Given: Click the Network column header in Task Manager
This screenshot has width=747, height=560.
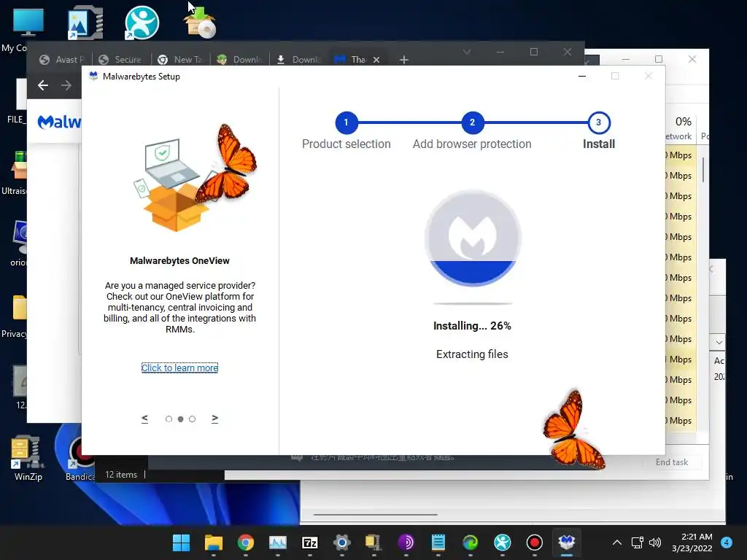Looking at the screenshot, I should point(679,128).
